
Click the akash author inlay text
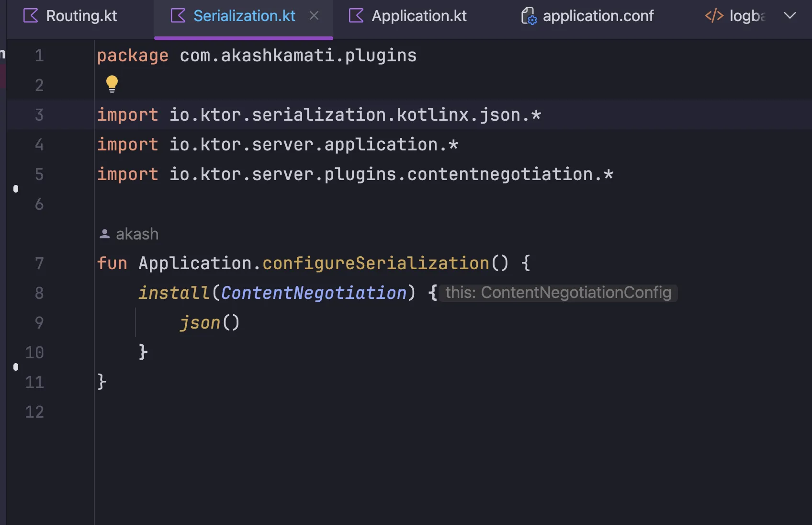[137, 234]
